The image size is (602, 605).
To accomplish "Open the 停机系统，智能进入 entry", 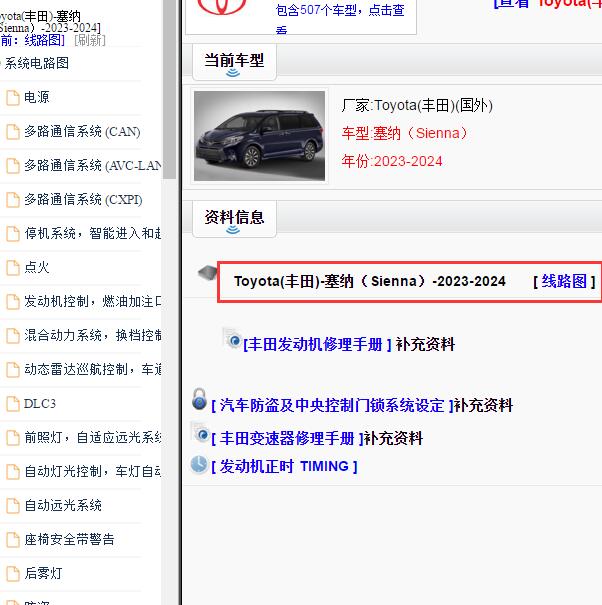I will pos(92,233).
